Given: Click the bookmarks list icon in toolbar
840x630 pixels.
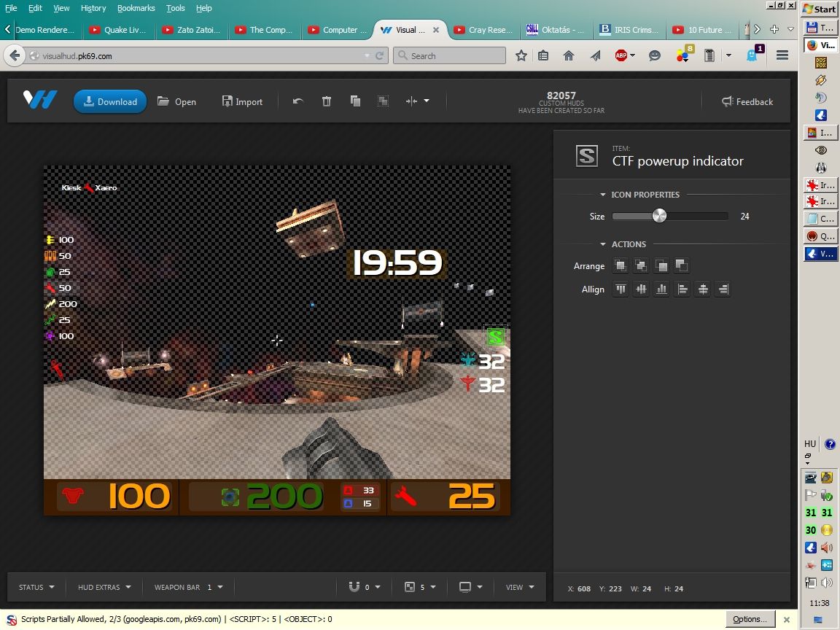Looking at the screenshot, I should [543, 55].
